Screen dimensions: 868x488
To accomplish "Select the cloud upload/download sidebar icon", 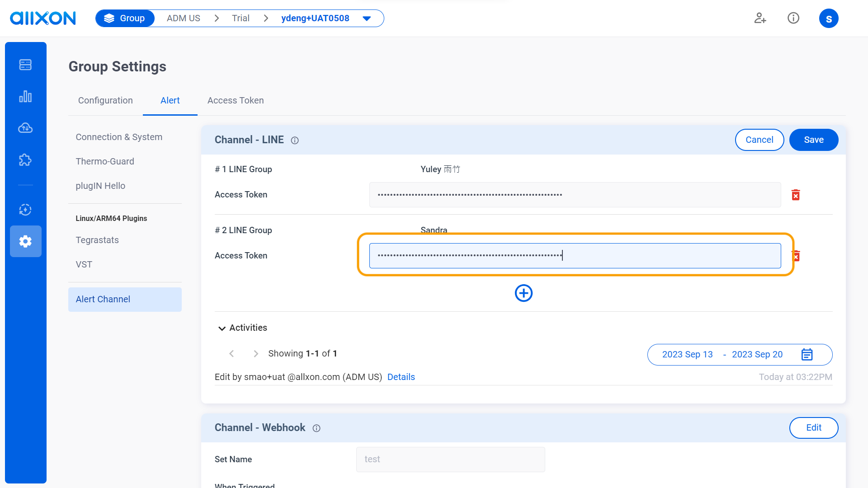I will click(x=25, y=128).
